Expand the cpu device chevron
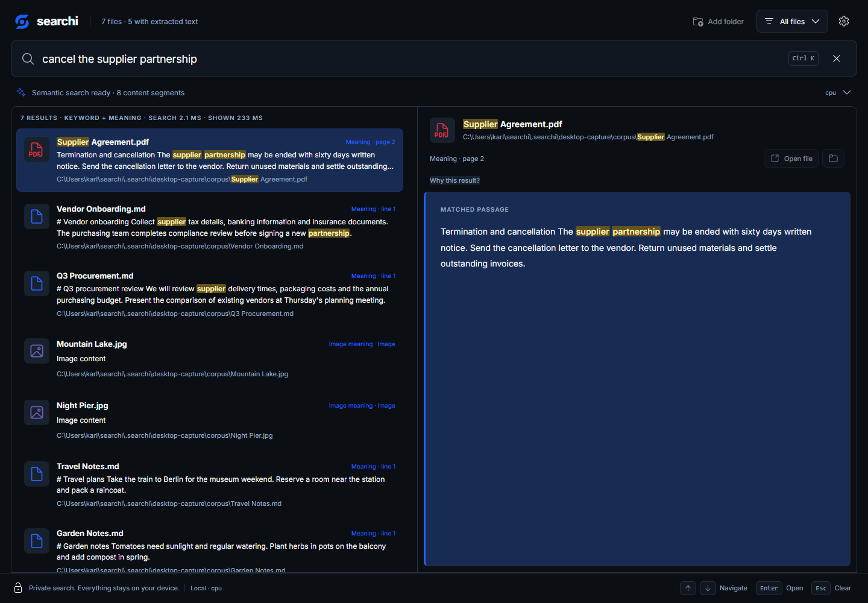 [847, 92]
